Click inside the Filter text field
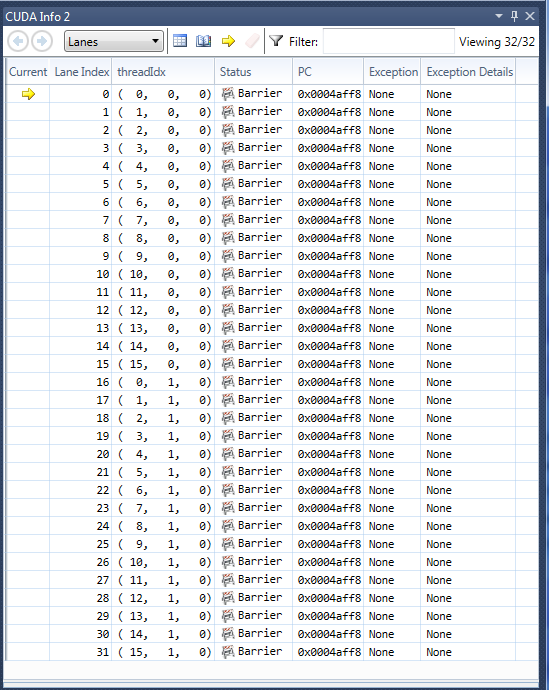Screen dimensions: 549x690 [388, 41]
